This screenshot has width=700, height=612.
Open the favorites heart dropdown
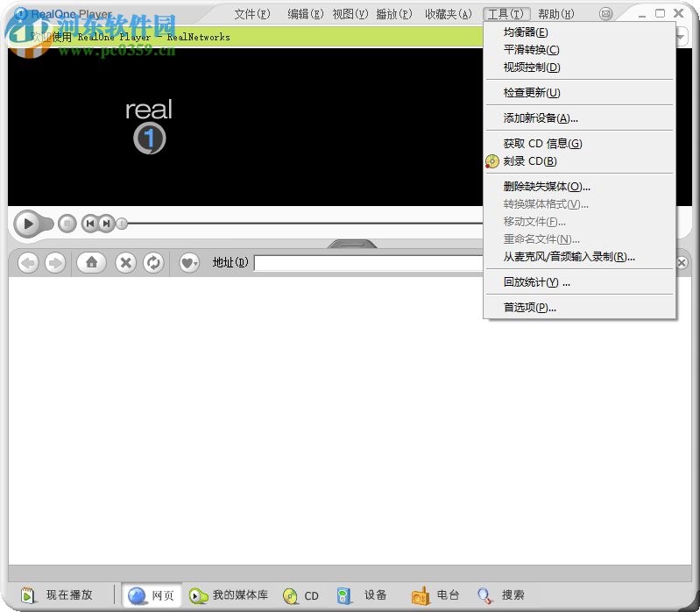coord(189,263)
